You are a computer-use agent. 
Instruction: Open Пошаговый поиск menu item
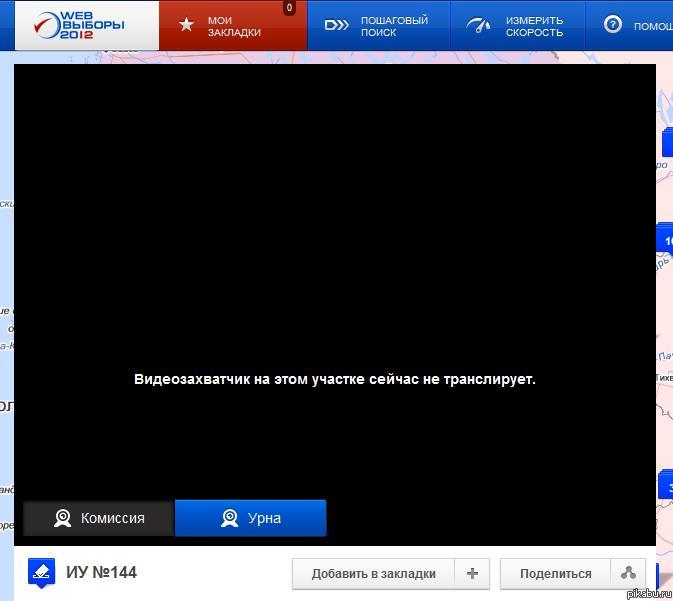[394, 26]
